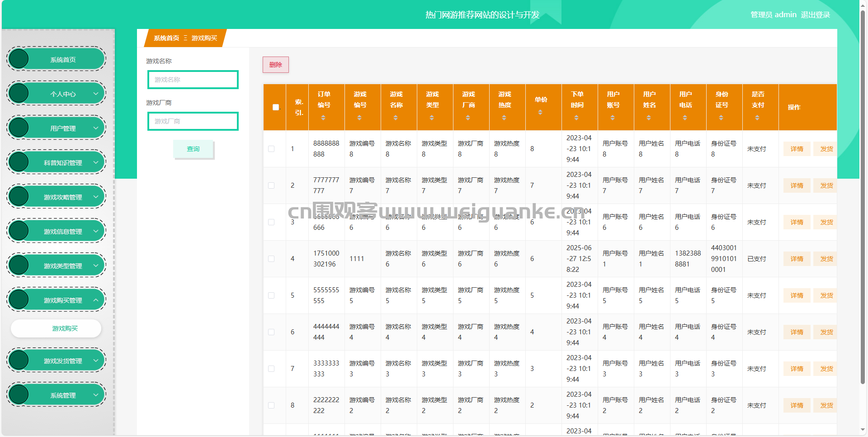Open 详情 for order 8888888888
This screenshot has width=868, height=437.
pyautogui.click(x=797, y=149)
